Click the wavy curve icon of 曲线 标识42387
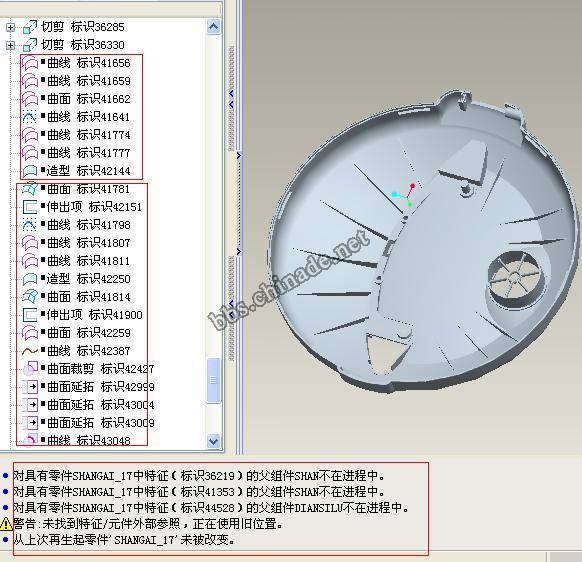This screenshot has height=562, width=582. pyautogui.click(x=30, y=351)
